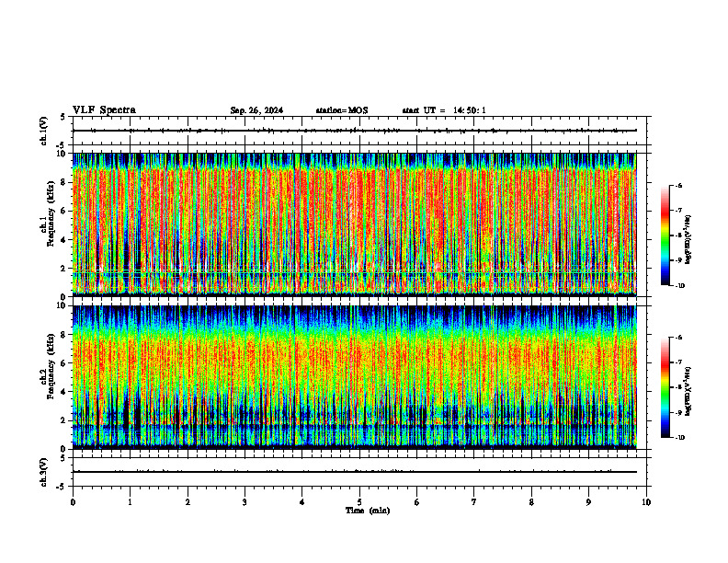Click the ch.1 voltage waveform trace
728x563 pixels.
(355, 131)
